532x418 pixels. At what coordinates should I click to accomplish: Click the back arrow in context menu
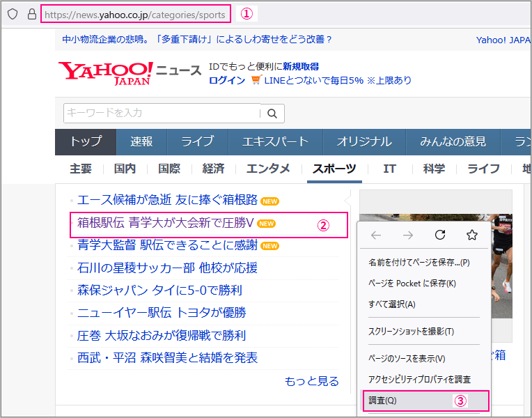[376, 235]
